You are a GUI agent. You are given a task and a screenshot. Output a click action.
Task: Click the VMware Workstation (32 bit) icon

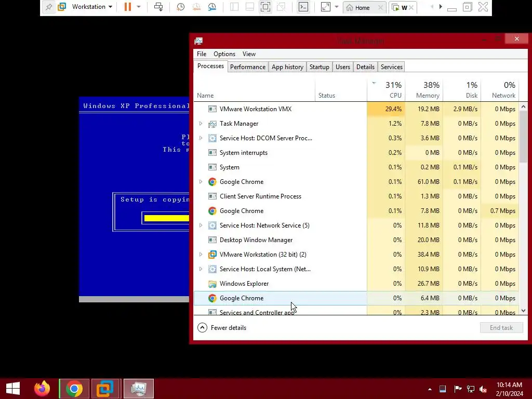coord(212,255)
